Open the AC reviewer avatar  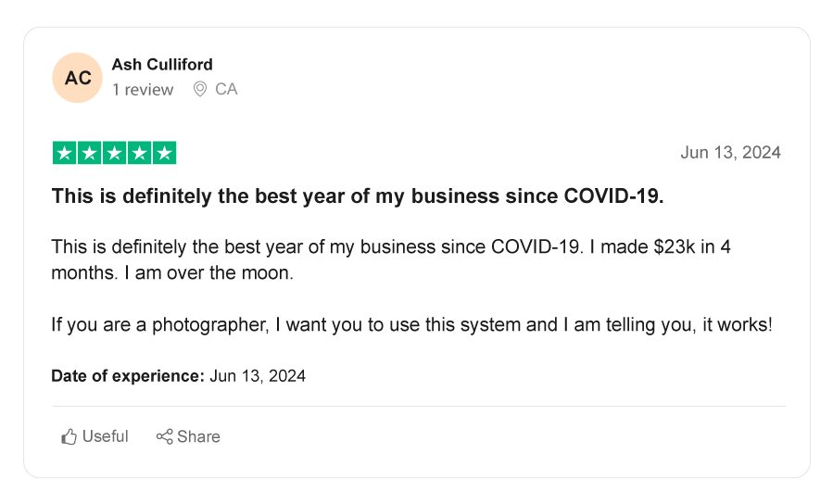(x=78, y=78)
